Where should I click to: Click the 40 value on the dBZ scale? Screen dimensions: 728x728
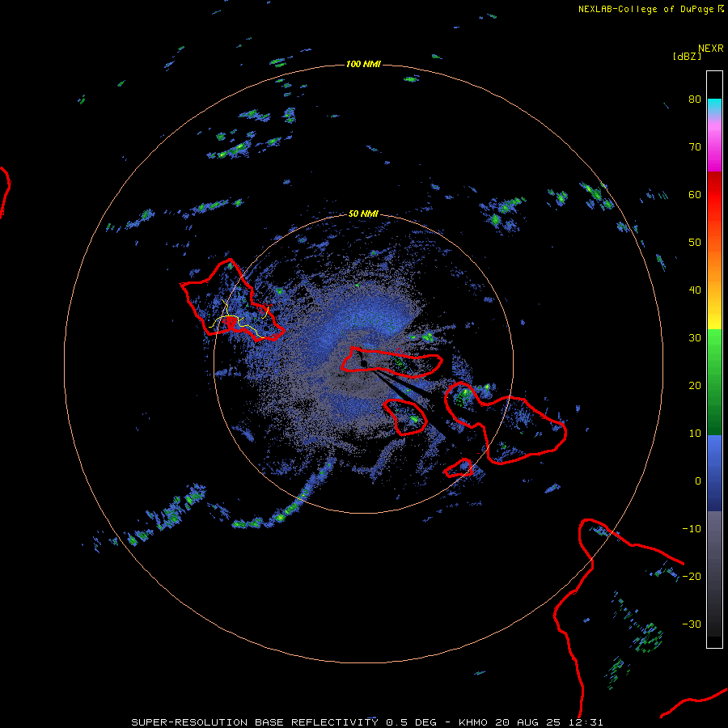click(x=695, y=290)
